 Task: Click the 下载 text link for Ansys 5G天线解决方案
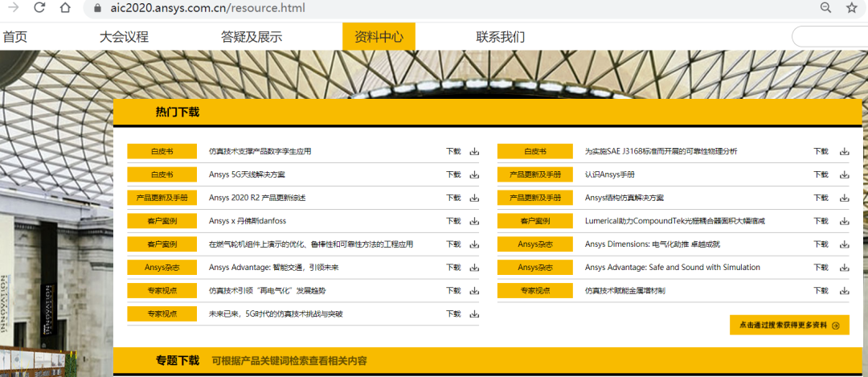click(453, 174)
